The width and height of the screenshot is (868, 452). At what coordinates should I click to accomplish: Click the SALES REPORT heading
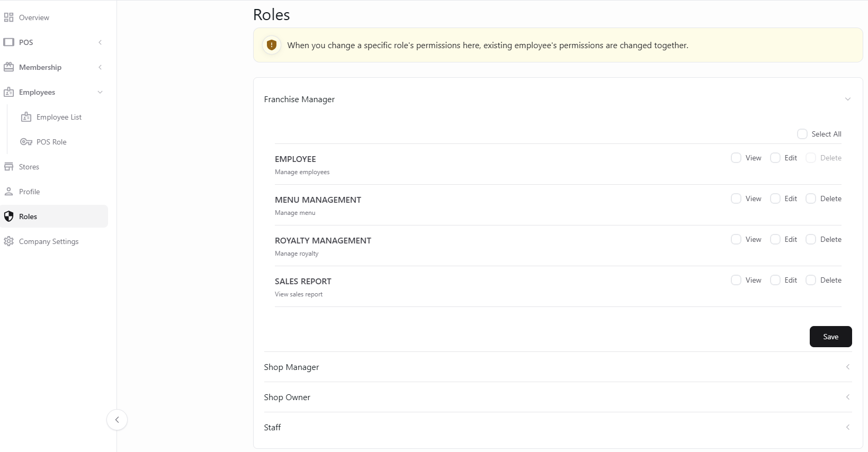(303, 281)
